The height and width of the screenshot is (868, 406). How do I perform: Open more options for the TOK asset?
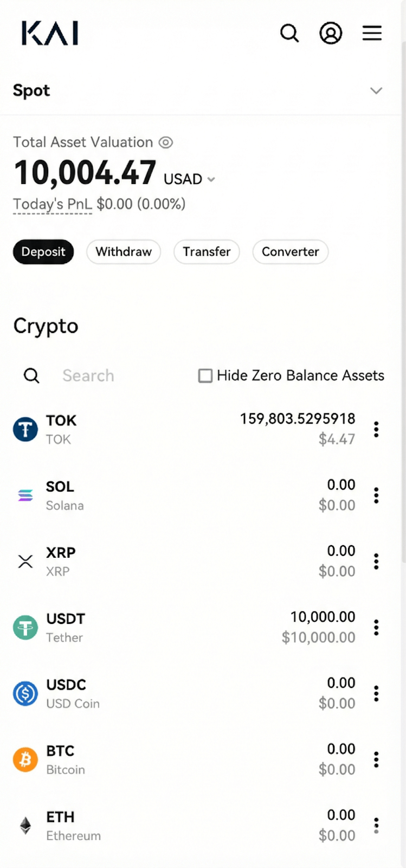coord(376,429)
